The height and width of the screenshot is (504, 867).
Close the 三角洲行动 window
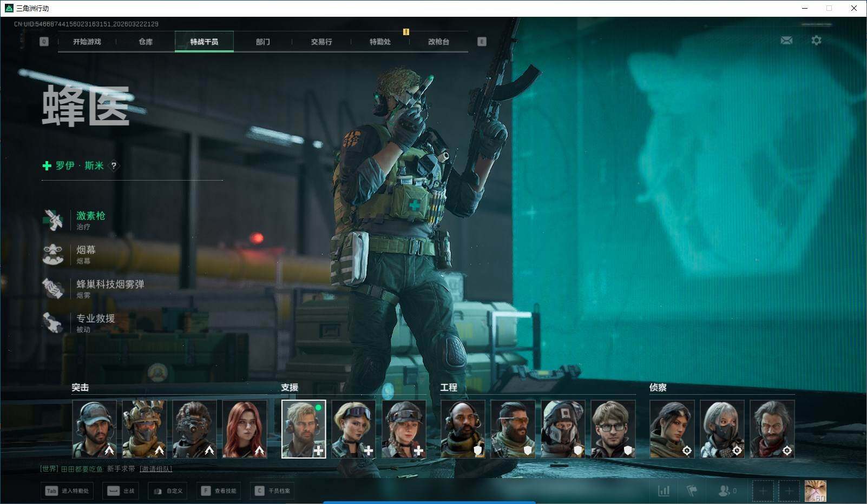click(854, 8)
